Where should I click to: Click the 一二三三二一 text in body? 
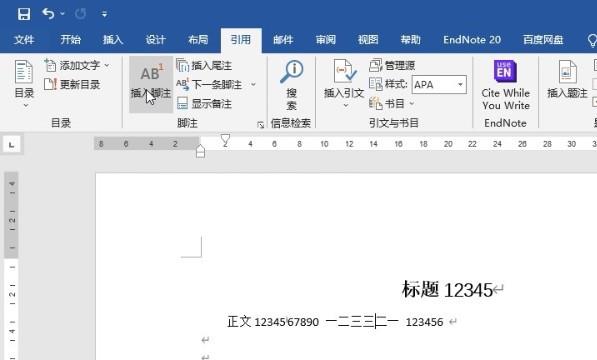point(362,322)
